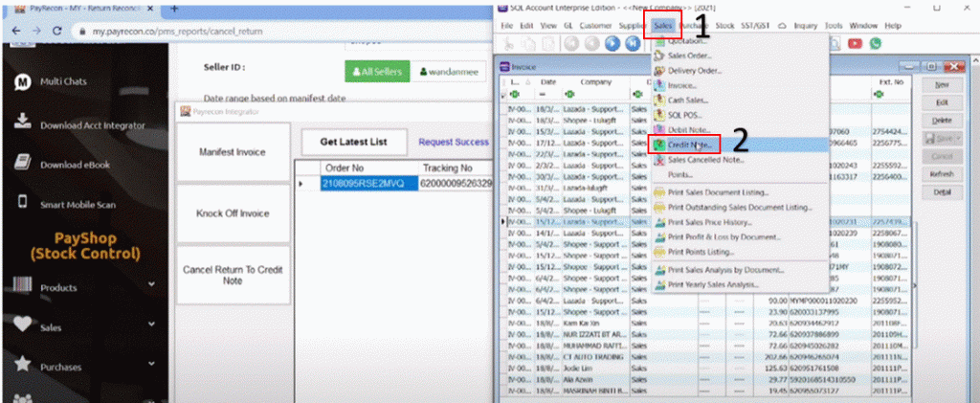Viewport: 980px width, 403px height.
Task: Select the All Sellers green button
Action: pyautogui.click(x=377, y=72)
